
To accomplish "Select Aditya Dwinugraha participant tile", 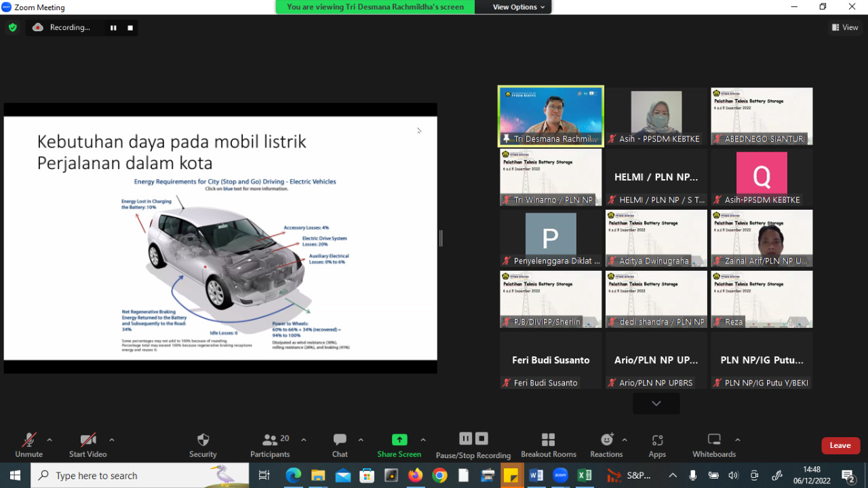I will click(x=656, y=238).
